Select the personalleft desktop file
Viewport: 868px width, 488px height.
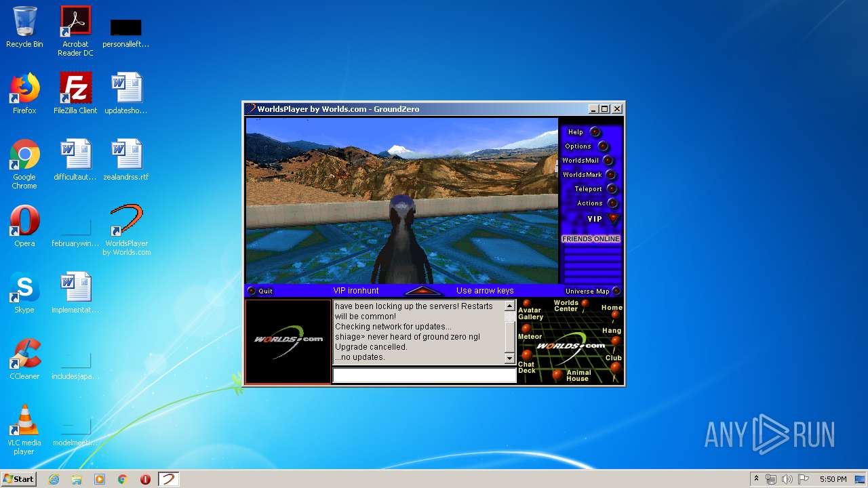(126, 33)
